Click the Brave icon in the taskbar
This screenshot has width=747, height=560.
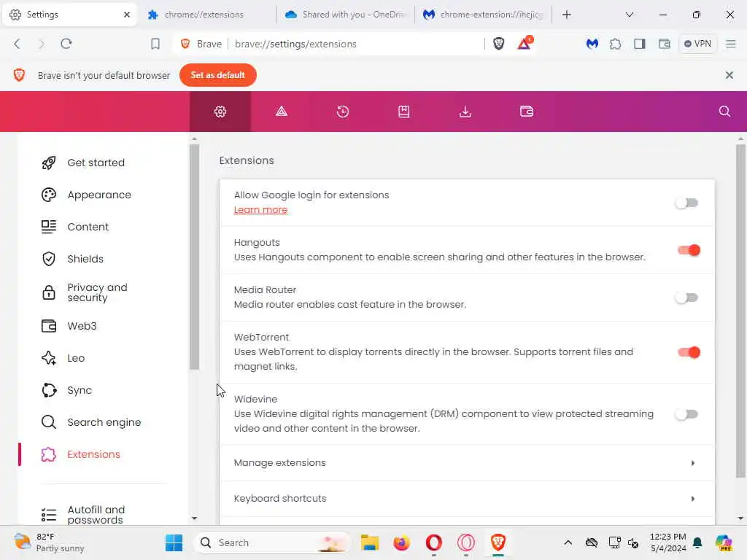point(498,542)
